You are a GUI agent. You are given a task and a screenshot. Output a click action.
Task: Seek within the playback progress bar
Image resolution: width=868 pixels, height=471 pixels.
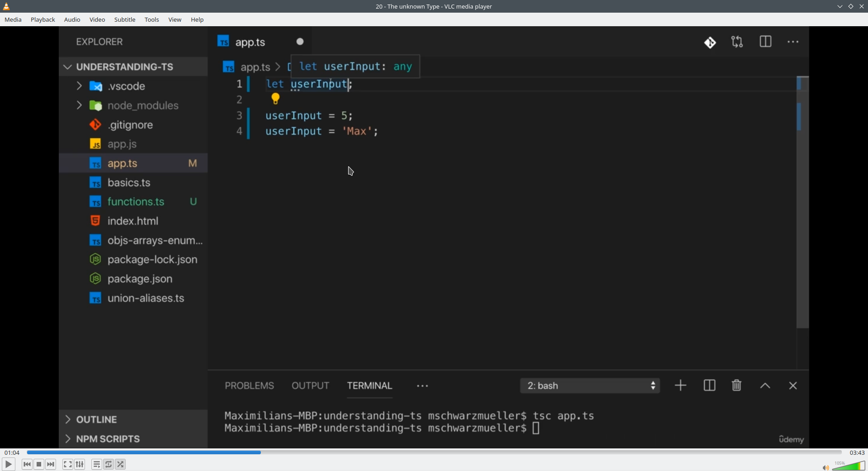[434, 452]
